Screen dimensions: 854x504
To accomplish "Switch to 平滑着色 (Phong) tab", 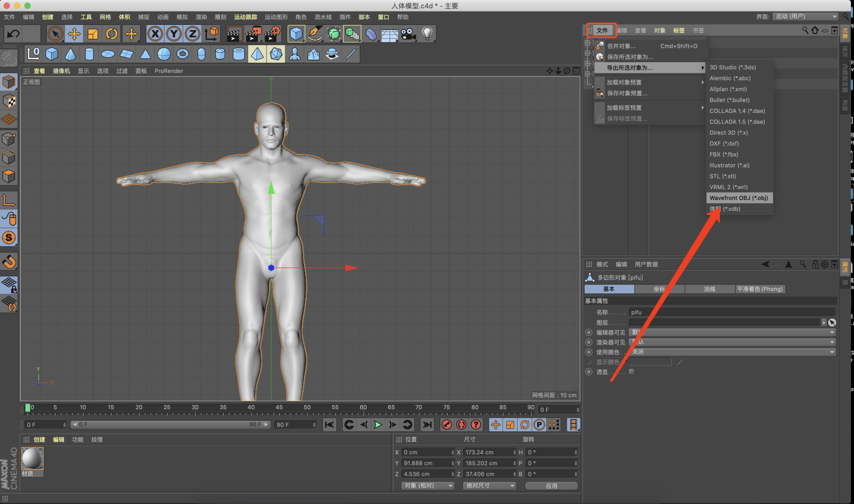I will (x=760, y=289).
